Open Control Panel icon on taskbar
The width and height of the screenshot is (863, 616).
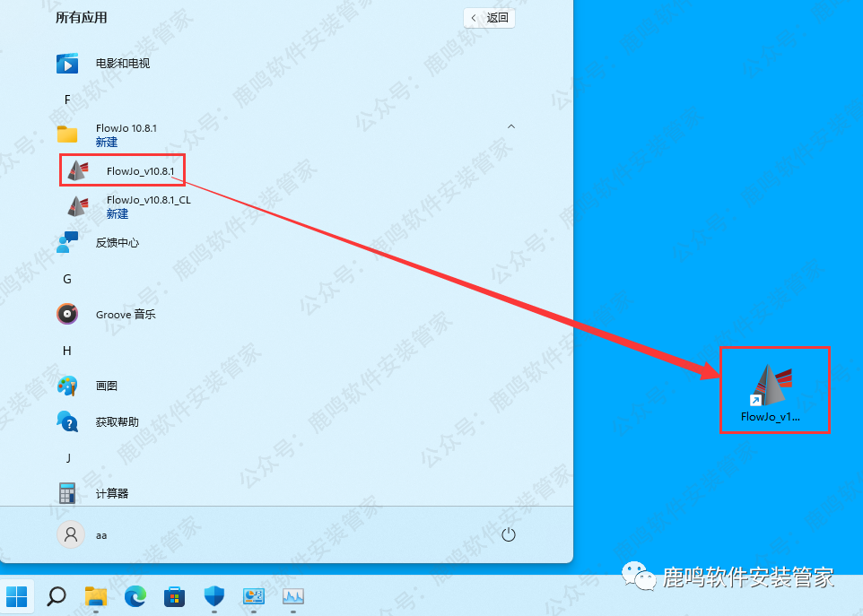tap(254, 596)
